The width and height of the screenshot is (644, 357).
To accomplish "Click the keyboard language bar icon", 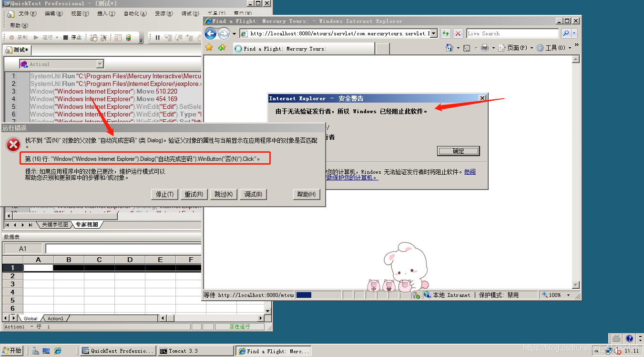I will 616,338.
